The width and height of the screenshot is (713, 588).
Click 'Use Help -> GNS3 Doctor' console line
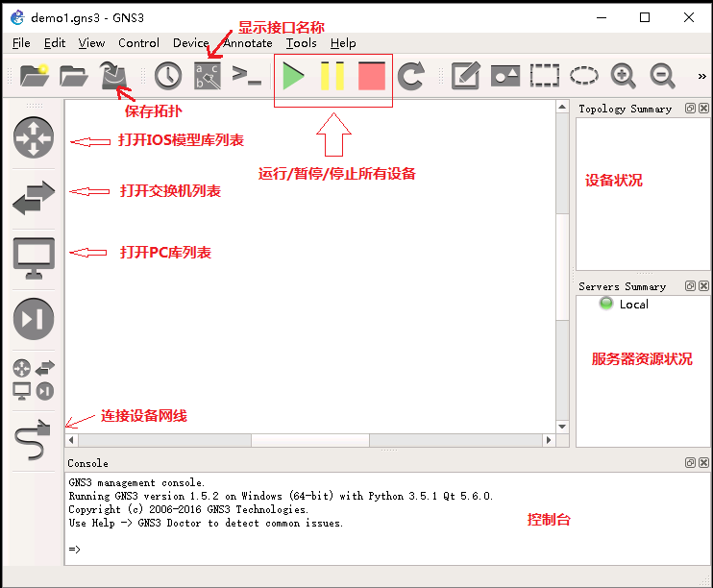pyautogui.click(x=206, y=523)
